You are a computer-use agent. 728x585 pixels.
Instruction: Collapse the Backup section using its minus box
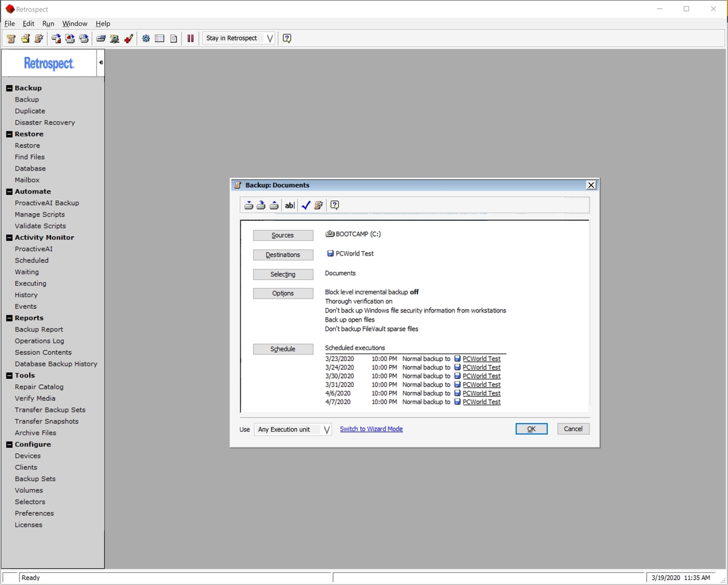9,88
